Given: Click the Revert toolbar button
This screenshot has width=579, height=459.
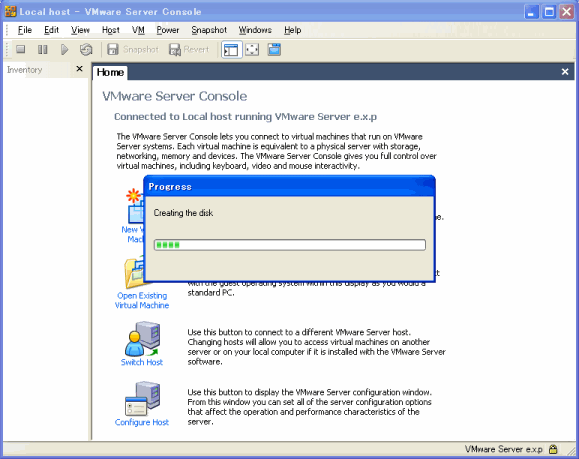Looking at the screenshot, I should pyautogui.click(x=189, y=49).
